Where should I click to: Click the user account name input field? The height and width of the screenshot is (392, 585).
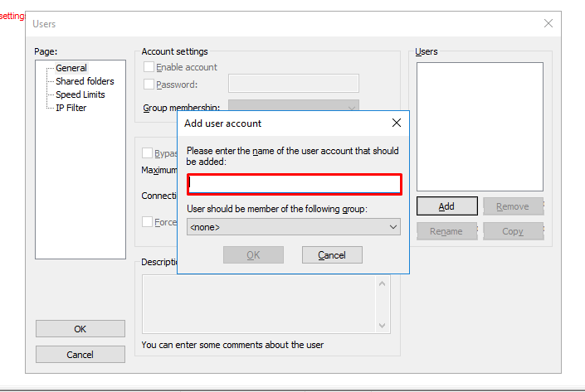[x=294, y=183]
